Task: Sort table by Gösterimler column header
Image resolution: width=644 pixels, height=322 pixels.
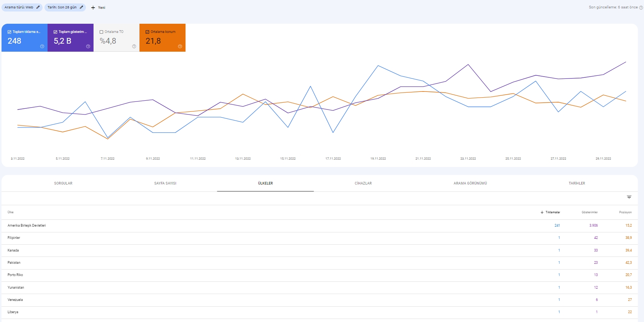Action: pos(590,212)
